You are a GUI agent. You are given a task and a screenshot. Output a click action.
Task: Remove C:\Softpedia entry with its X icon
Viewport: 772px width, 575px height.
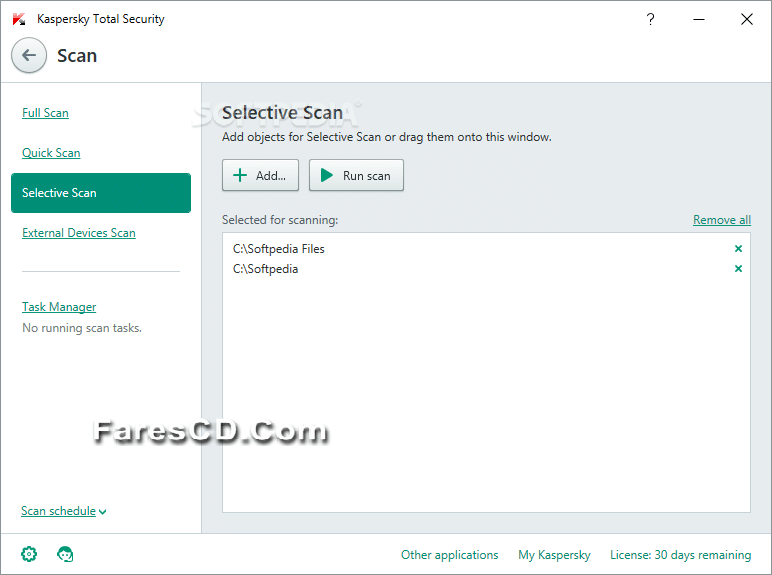point(738,269)
